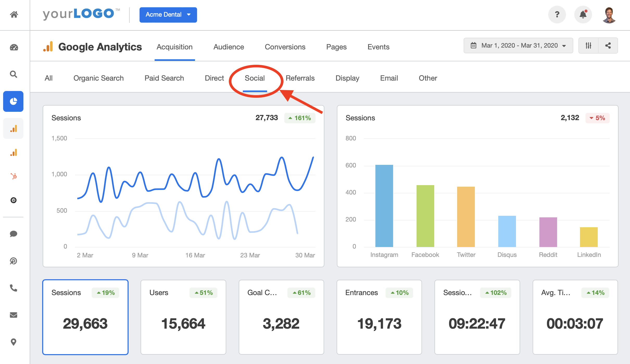
Task: Select the Organic Search channel filter
Action: 99,78
